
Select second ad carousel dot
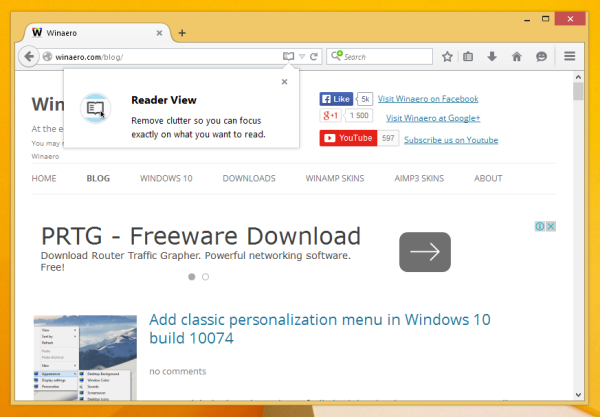(x=205, y=277)
